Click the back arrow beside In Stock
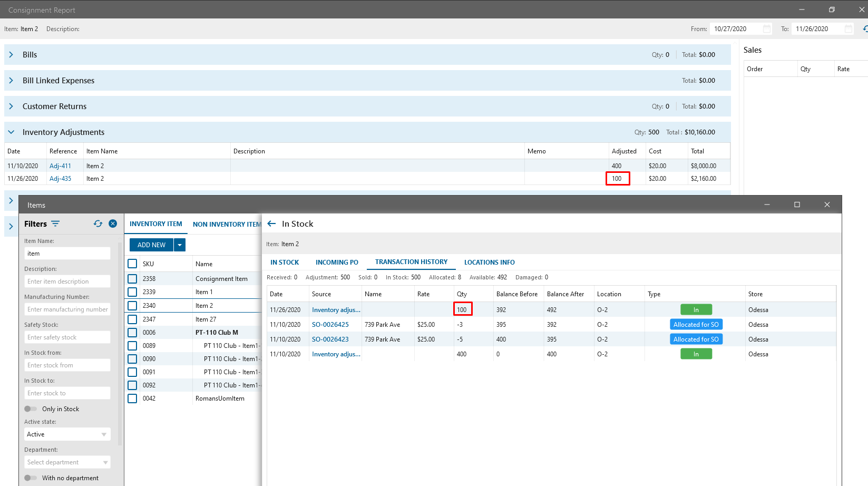Image resolution: width=868 pixels, height=486 pixels. pos(271,224)
